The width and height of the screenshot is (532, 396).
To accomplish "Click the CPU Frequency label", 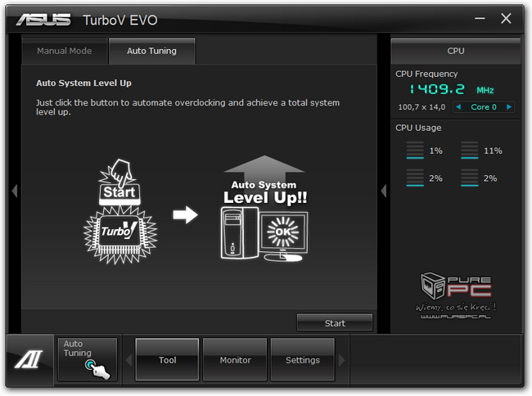I will click(426, 74).
